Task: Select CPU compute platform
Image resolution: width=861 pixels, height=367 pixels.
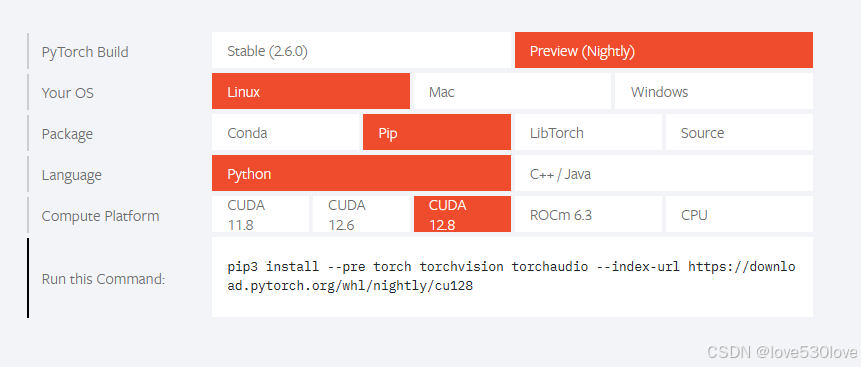Action: 739,214
